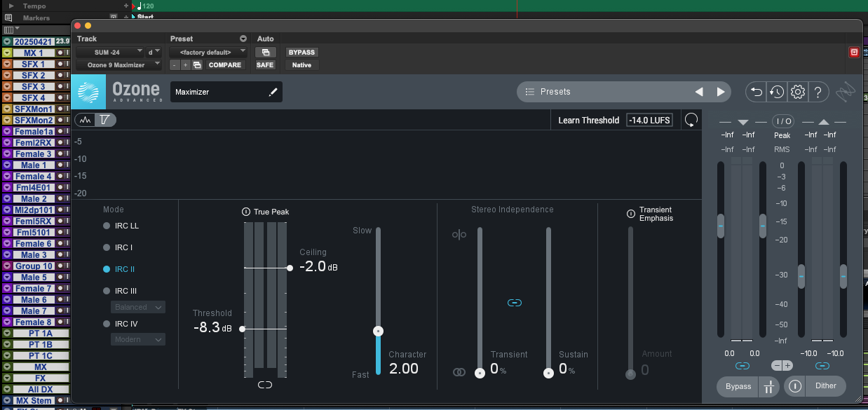Click the Ozone Bypass button at bottom

coord(738,386)
